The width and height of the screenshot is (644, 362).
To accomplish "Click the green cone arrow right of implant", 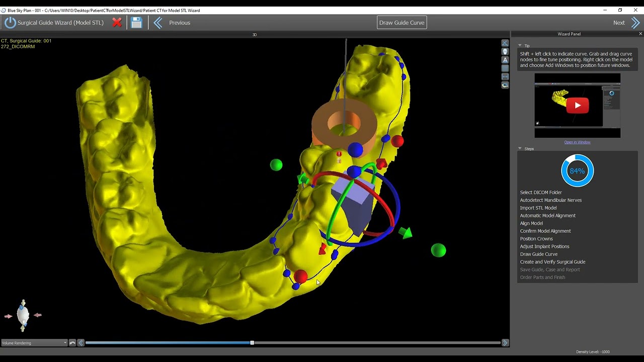I will click(x=405, y=233).
